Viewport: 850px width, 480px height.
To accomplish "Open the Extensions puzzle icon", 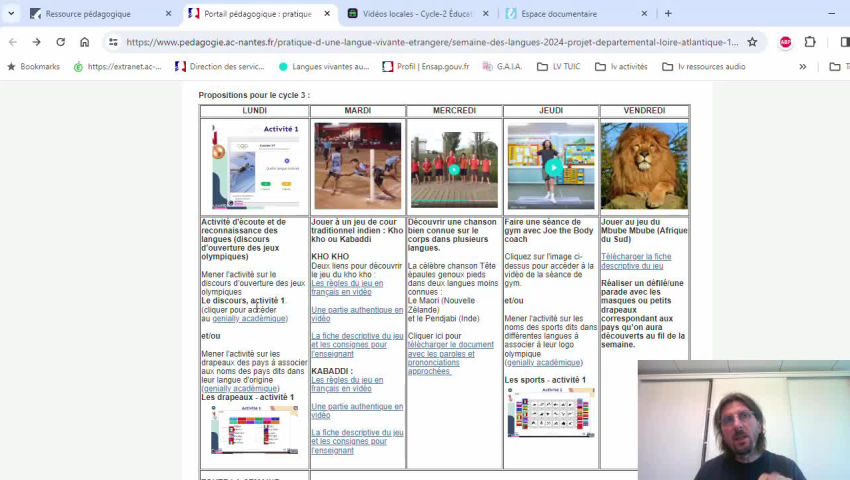I will pos(810,42).
